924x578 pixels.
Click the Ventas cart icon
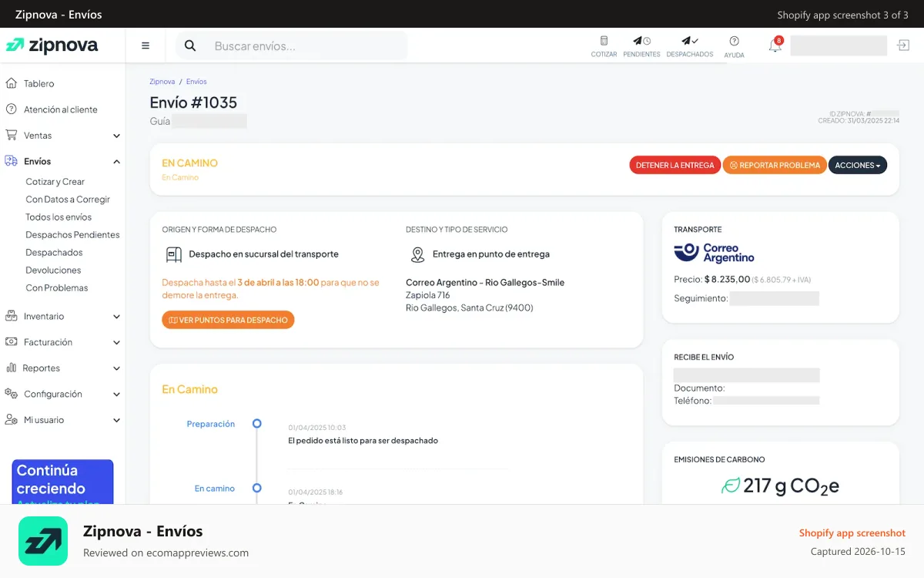(12, 135)
